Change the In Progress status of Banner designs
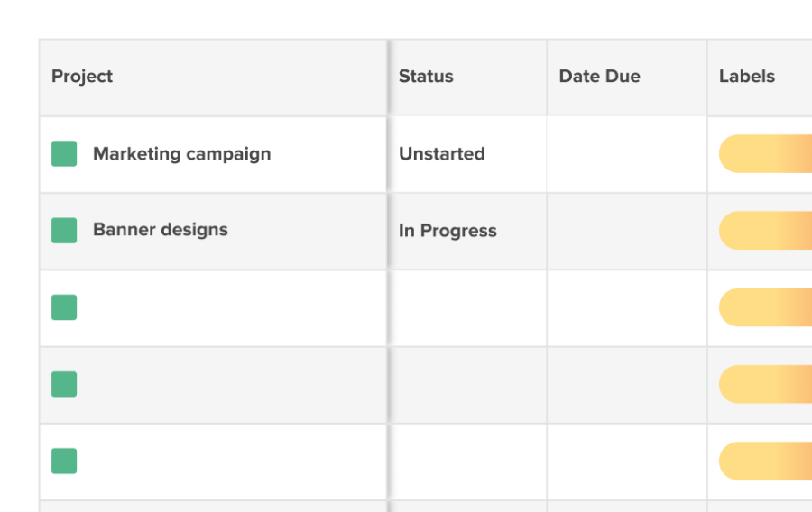Viewport: 812px width, 512px height. coord(448,231)
